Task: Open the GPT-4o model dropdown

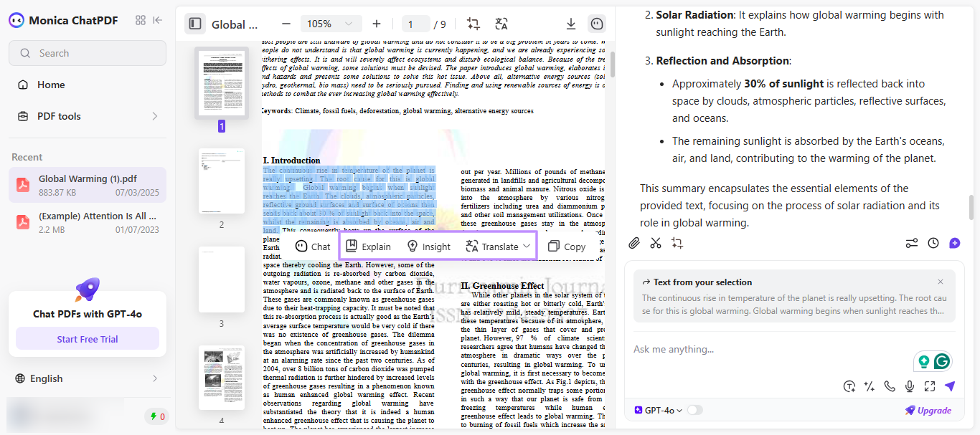Action: point(659,411)
